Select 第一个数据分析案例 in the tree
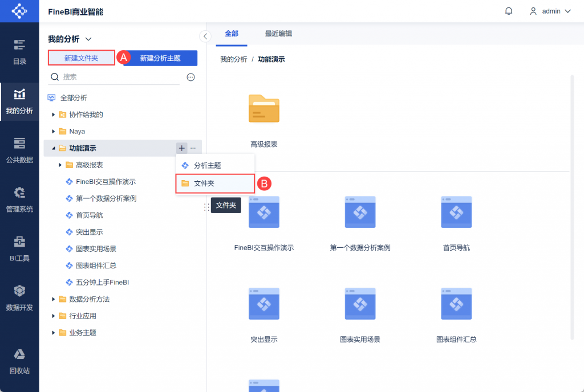584x392 pixels. (x=106, y=198)
